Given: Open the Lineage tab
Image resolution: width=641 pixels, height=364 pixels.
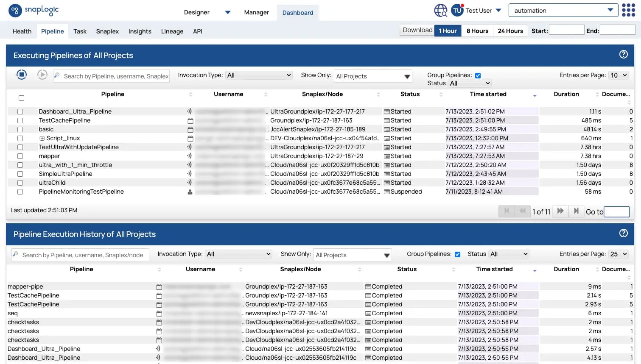Looking at the screenshot, I should (172, 31).
